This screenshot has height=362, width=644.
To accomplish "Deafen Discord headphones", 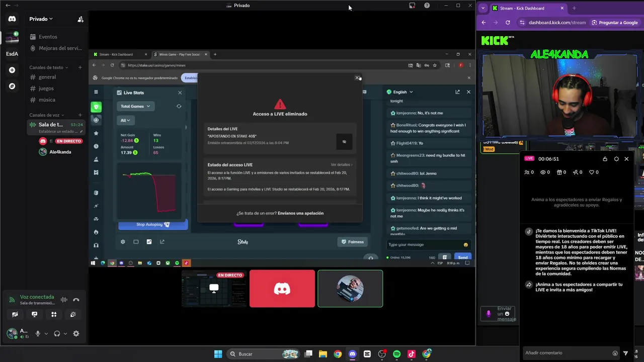I will pyautogui.click(x=57, y=333).
